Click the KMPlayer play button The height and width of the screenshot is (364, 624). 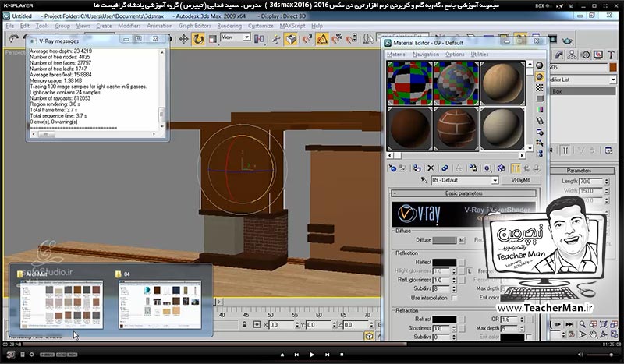click(311, 355)
